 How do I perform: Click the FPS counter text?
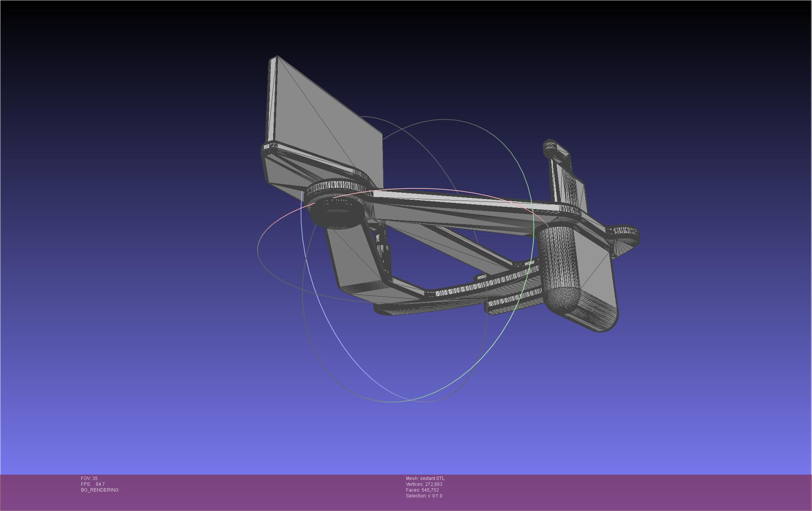click(93, 484)
